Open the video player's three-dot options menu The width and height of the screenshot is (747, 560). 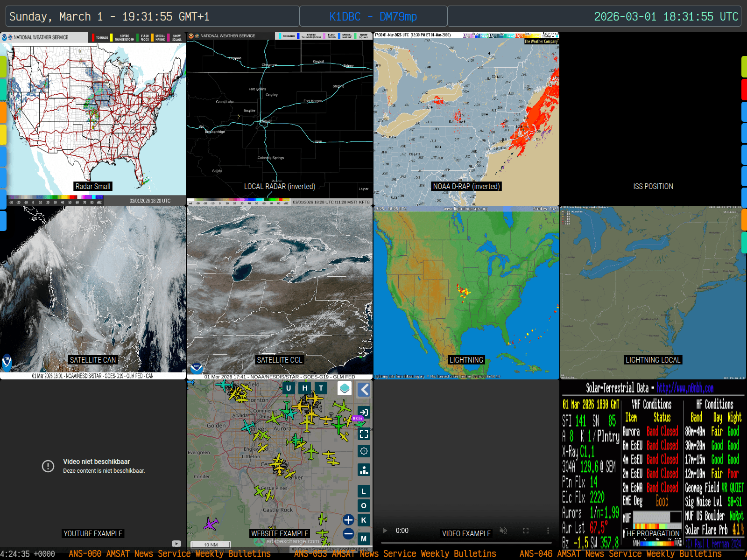548,531
